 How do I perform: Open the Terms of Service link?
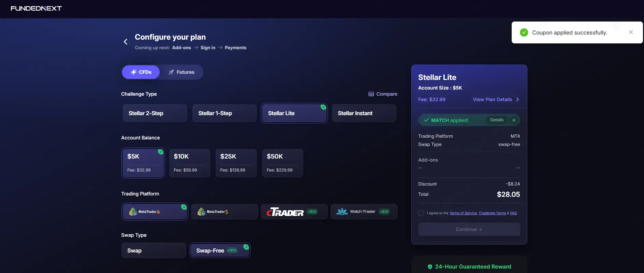[x=463, y=213]
